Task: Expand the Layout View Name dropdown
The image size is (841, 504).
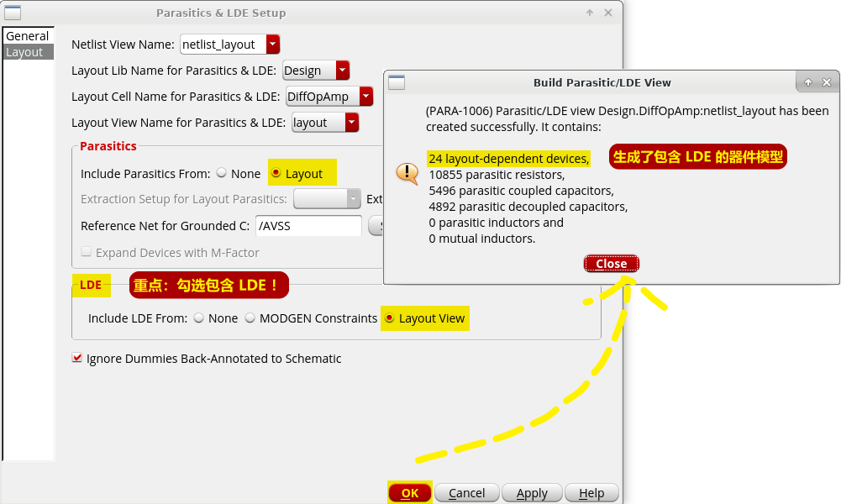Action: (351, 123)
